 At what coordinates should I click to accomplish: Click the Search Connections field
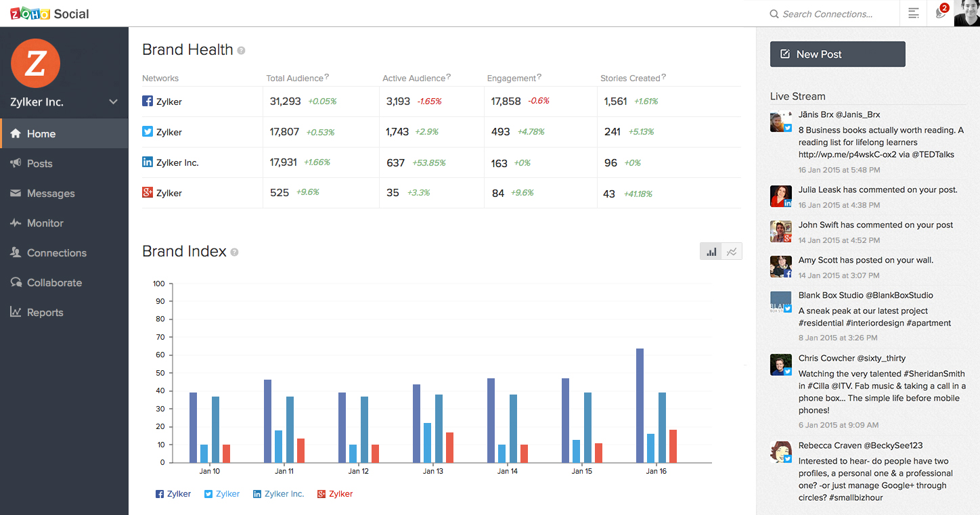click(x=826, y=14)
